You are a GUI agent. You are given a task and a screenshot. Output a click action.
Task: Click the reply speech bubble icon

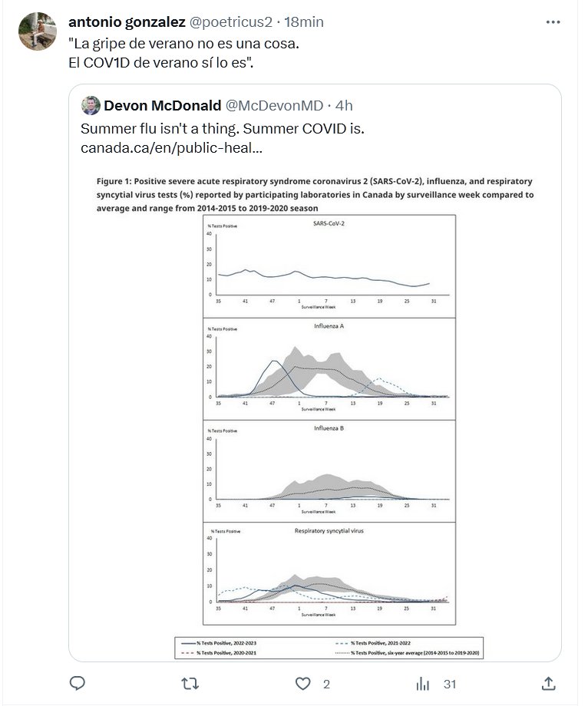point(78,683)
